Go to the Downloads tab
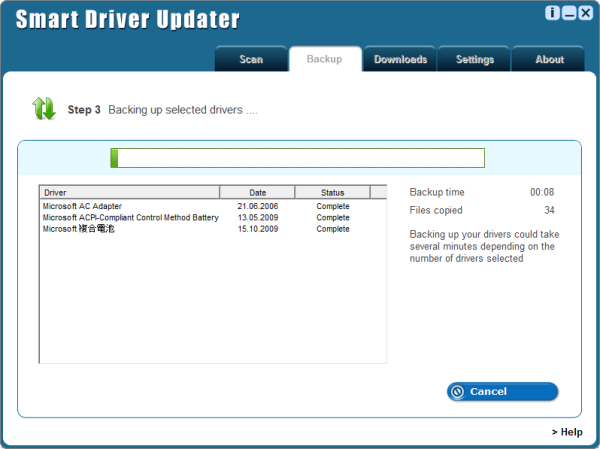 point(400,59)
